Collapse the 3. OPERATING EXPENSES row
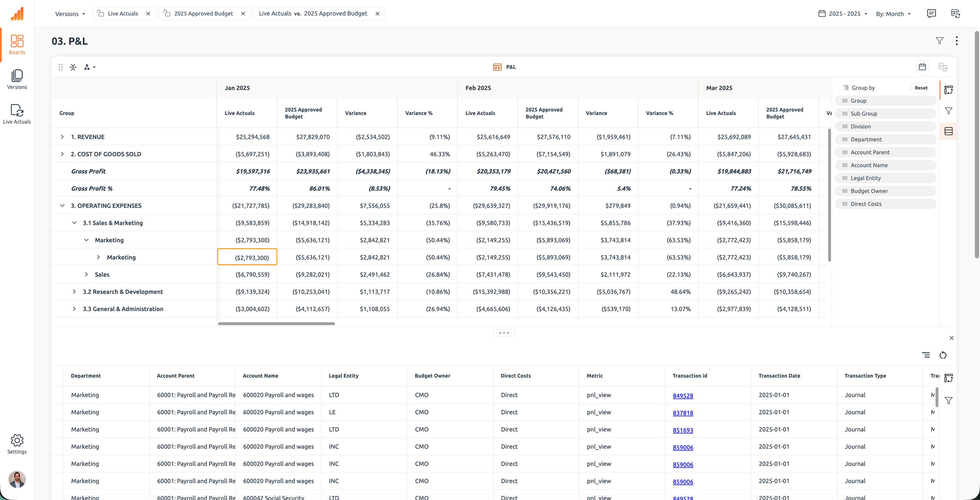This screenshot has width=980, height=500. tap(62, 206)
